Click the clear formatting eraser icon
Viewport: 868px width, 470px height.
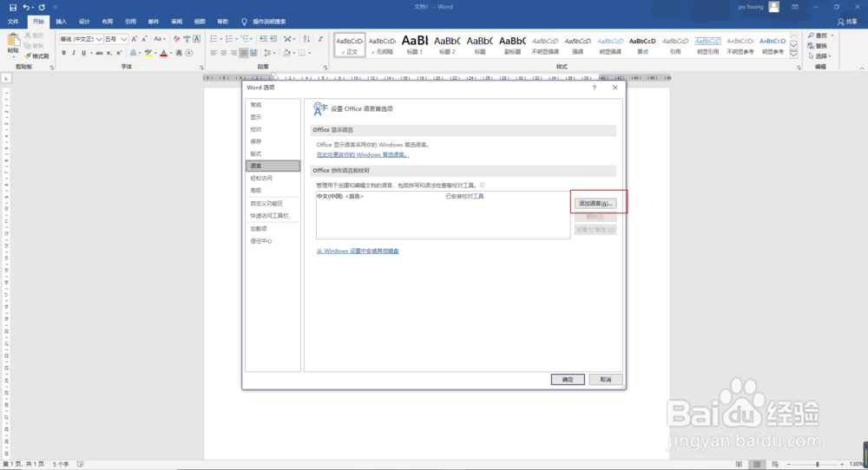(176, 39)
